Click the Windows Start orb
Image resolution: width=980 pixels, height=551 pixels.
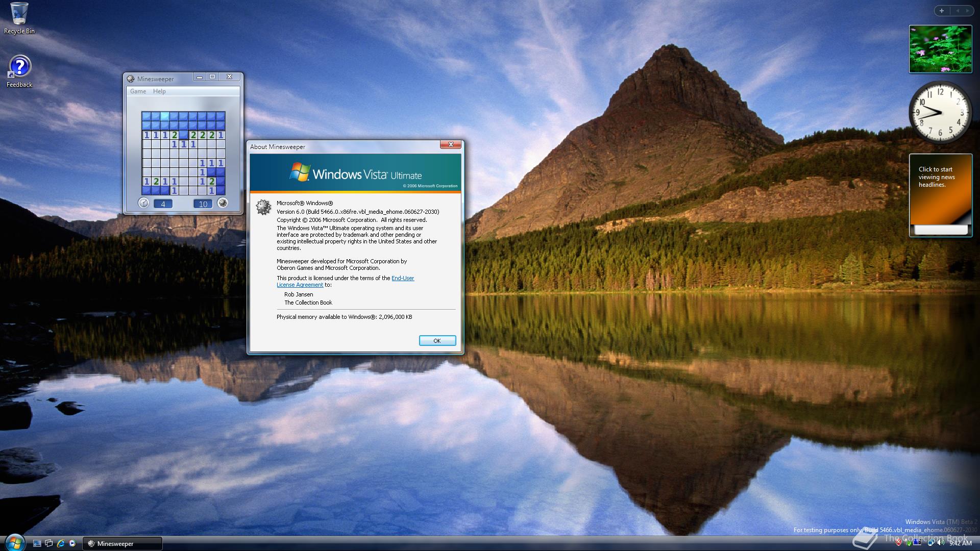(x=14, y=542)
